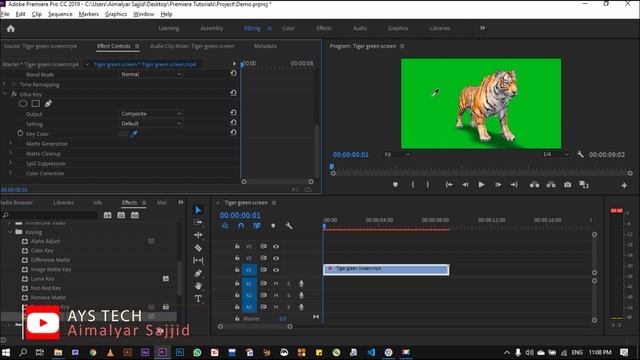Select the Hand tool

tap(198, 286)
